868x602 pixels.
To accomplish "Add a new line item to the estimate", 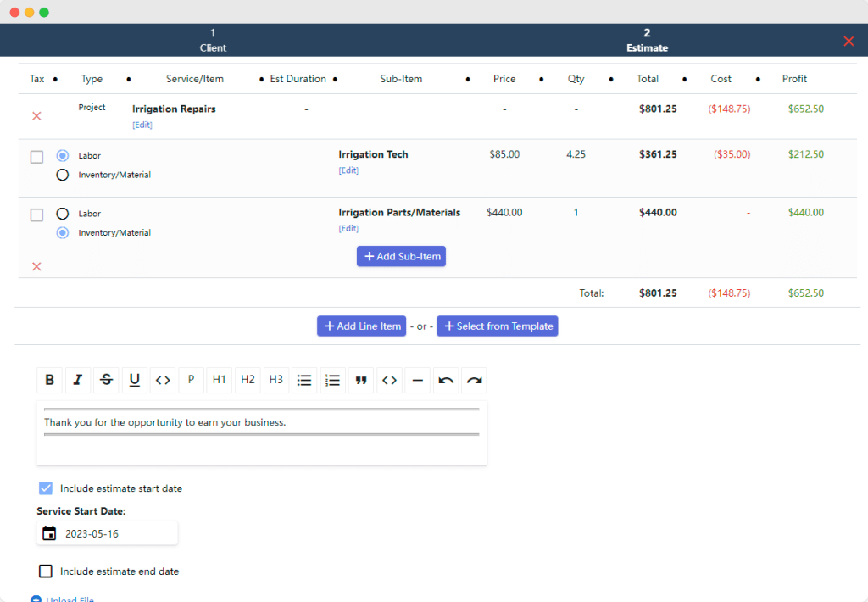I will tap(361, 326).
